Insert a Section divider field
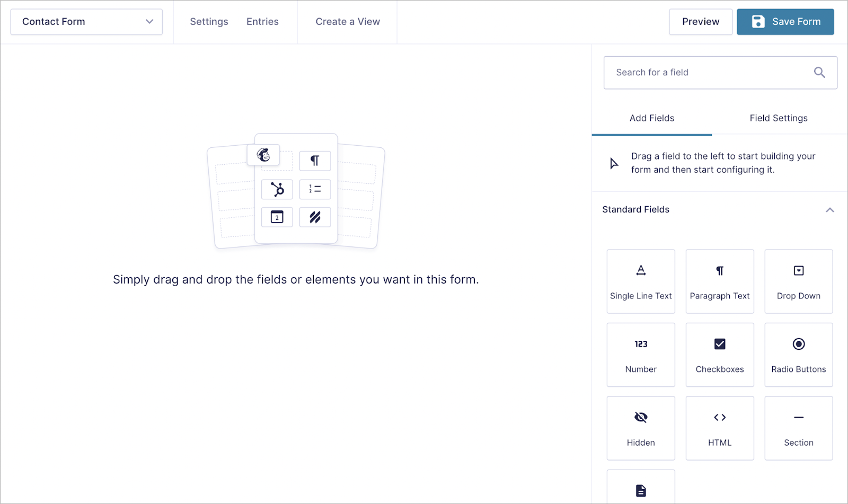Image resolution: width=848 pixels, height=504 pixels. 798,428
